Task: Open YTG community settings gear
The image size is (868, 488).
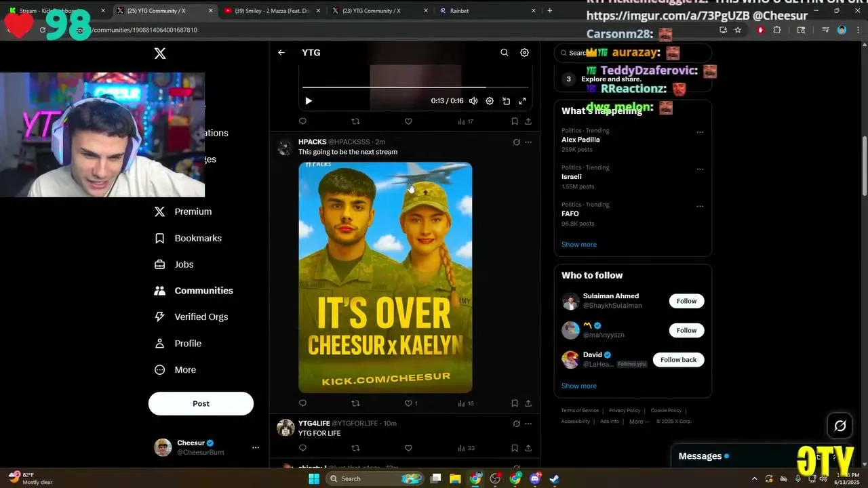Action: pyautogui.click(x=524, y=52)
